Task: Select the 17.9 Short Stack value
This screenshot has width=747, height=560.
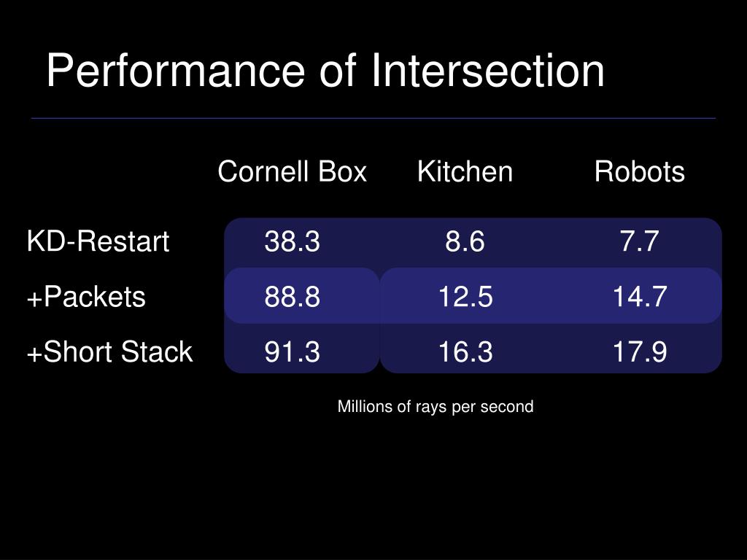Action: 639,352
